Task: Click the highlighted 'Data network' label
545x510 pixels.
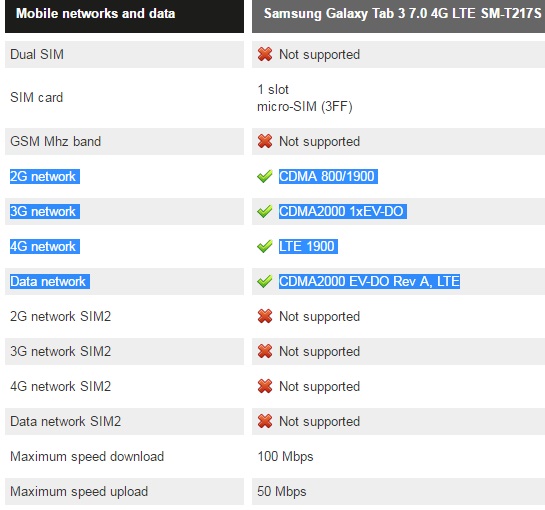Action: click(50, 281)
